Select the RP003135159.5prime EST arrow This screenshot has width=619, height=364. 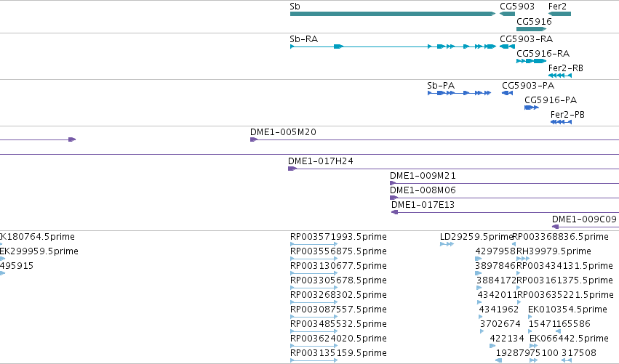click(314, 360)
